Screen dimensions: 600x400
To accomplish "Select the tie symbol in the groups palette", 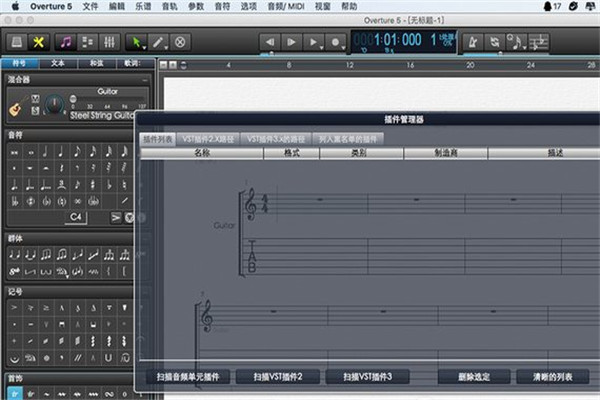I will click(15, 255).
